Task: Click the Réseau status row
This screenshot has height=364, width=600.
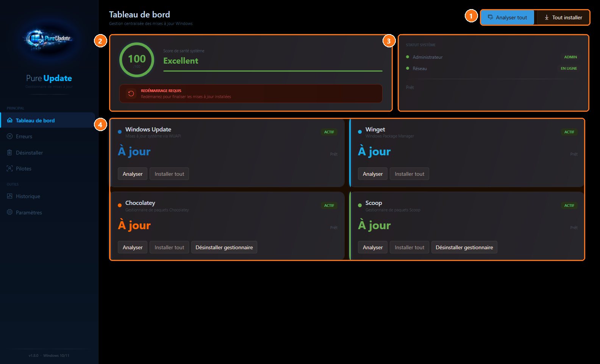Action: 493,68
